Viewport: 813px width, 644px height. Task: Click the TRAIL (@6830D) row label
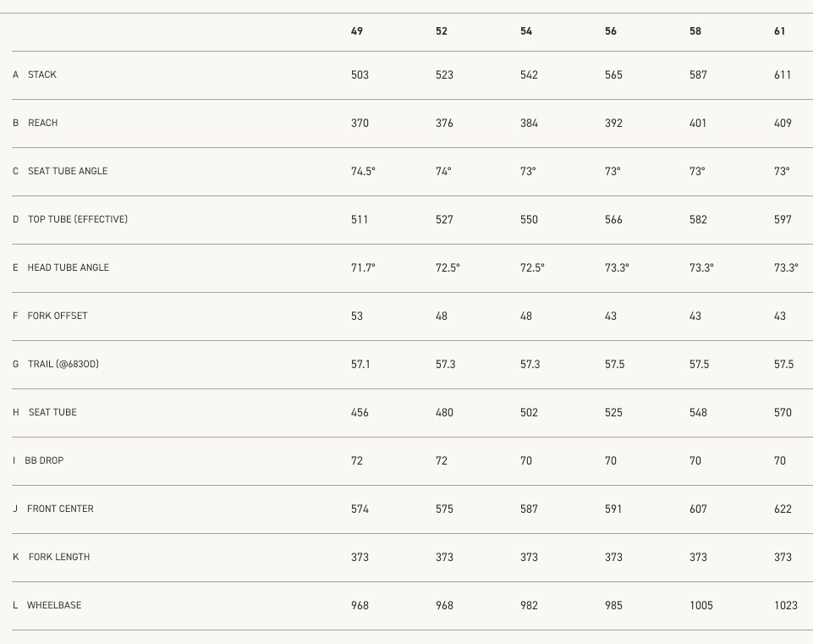click(63, 365)
